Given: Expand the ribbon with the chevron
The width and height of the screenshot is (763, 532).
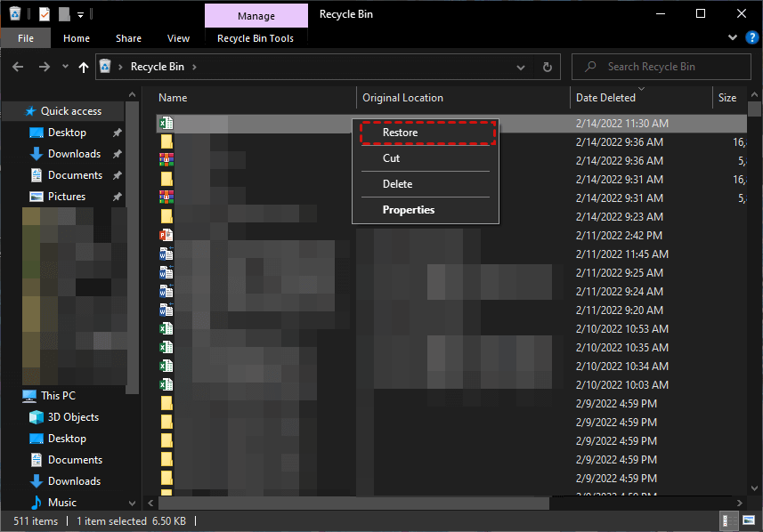Looking at the screenshot, I should (733, 37).
